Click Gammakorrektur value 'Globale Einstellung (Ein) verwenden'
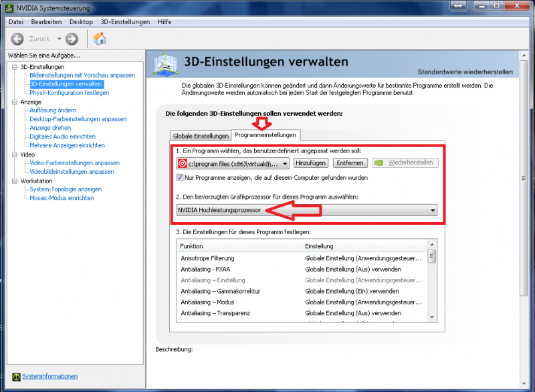 coord(352,291)
